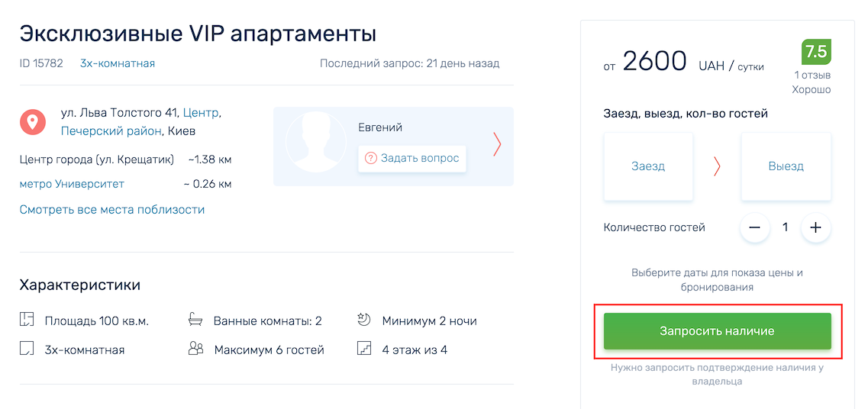
Task: Click the bathtub icon next to Ванные комнаты
Action: coord(196,320)
